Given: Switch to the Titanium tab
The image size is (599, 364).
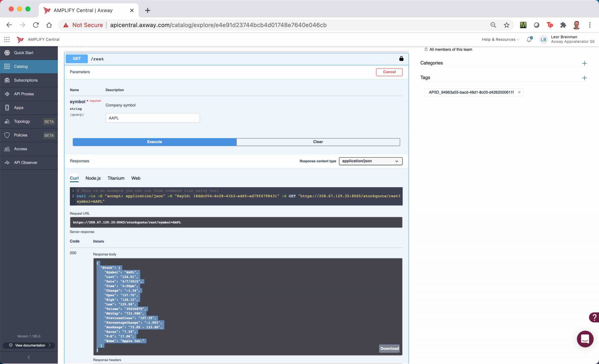Looking at the screenshot, I should coord(116,178).
